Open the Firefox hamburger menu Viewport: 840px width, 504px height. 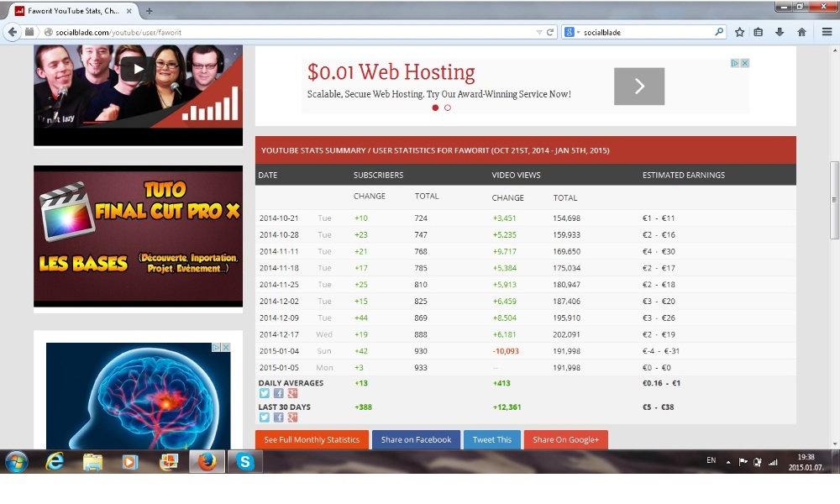[x=827, y=32]
